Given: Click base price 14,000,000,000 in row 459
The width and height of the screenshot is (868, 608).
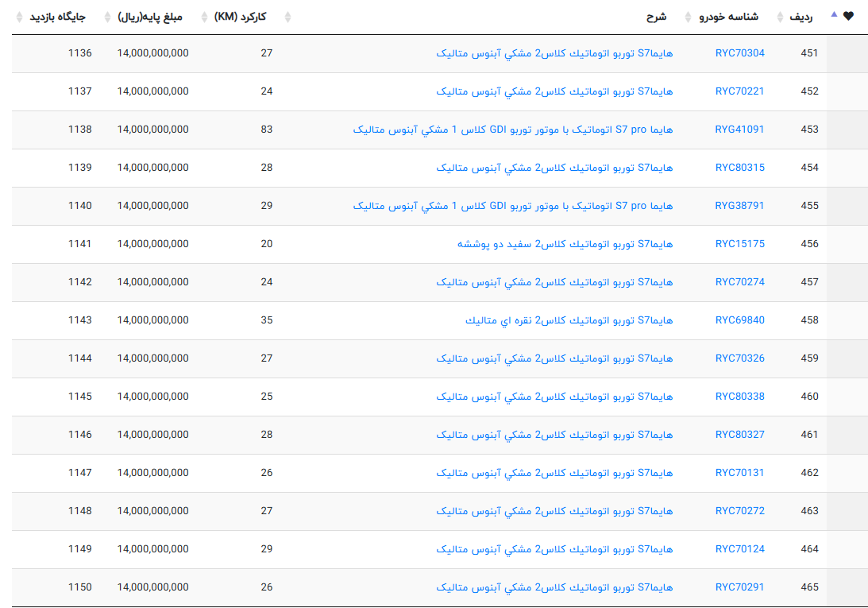Looking at the screenshot, I should pyautogui.click(x=152, y=358).
